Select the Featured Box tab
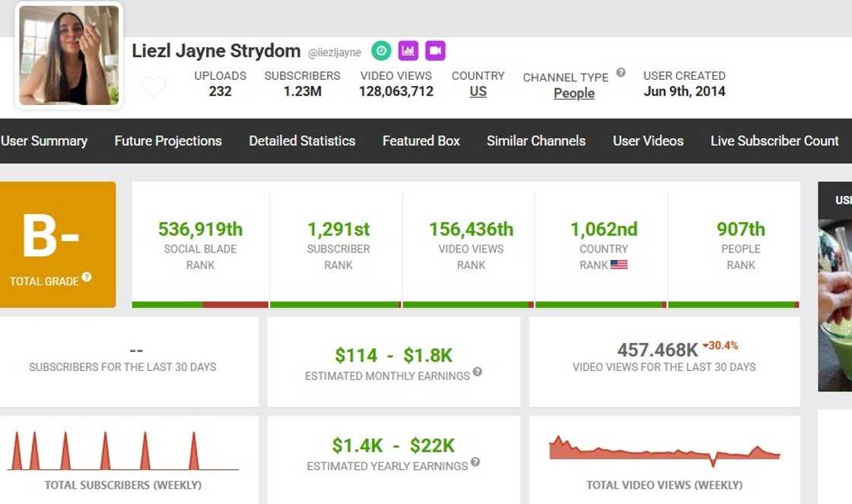 [421, 141]
